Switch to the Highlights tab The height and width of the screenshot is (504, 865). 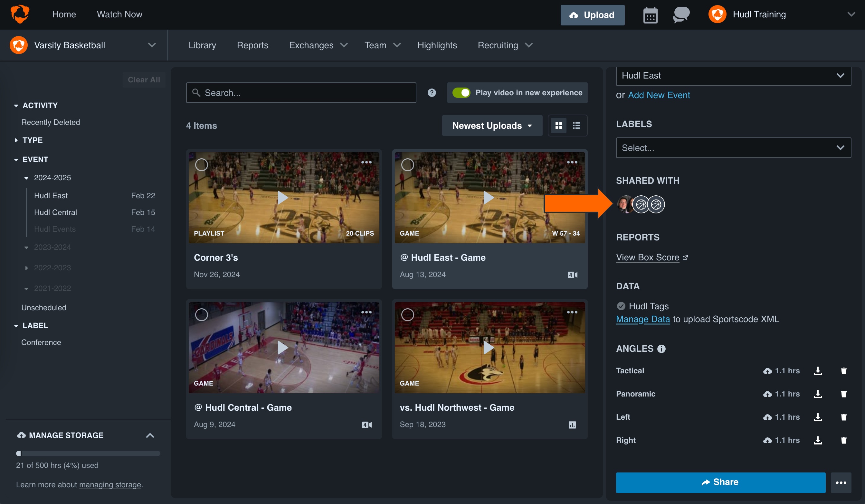[x=437, y=45]
